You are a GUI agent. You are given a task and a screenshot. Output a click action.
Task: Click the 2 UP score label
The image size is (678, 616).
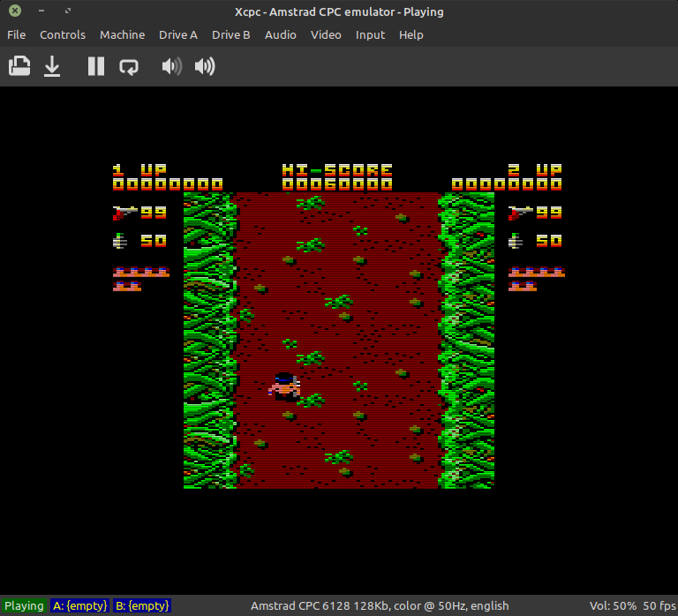click(x=535, y=170)
